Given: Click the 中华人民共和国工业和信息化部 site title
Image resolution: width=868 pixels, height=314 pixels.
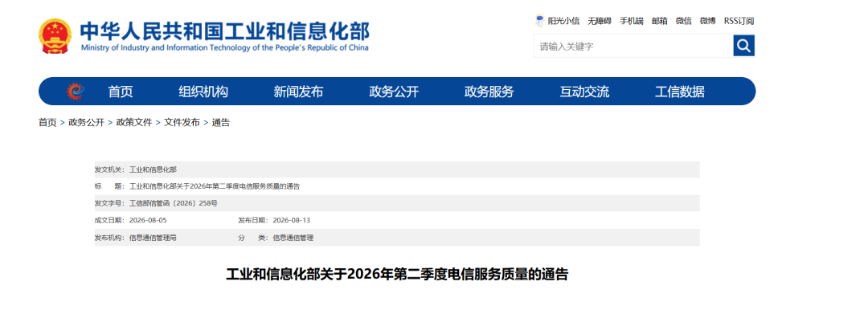Looking at the screenshot, I should coord(224,31).
